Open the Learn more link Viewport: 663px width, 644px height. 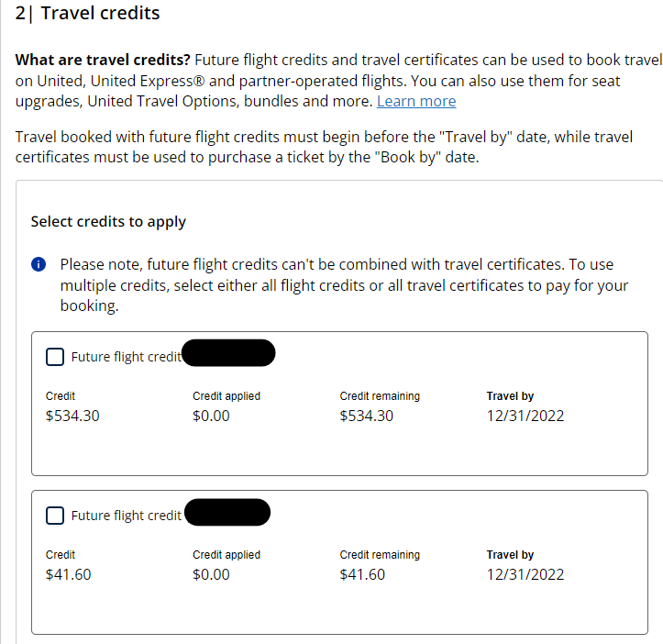tap(415, 101)
